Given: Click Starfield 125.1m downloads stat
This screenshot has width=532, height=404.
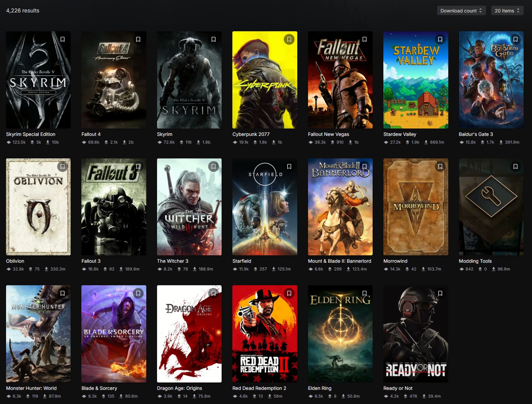Looking at the screenshot, I should point(281,269).
